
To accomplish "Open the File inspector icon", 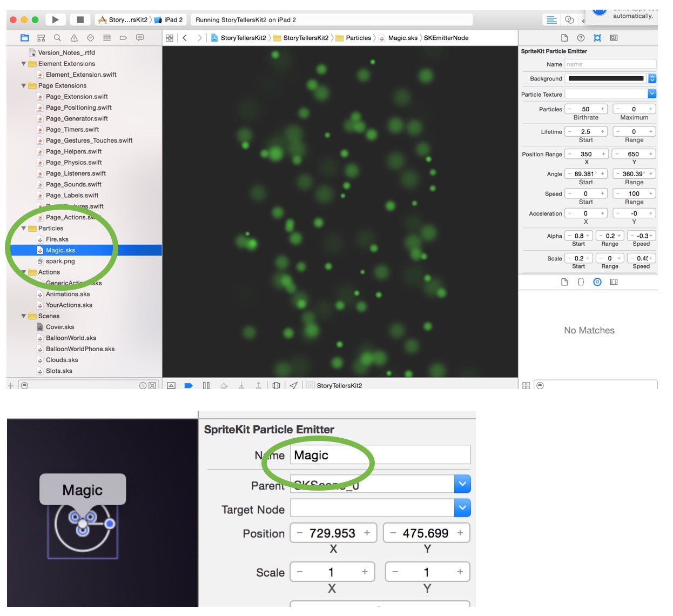I will pyautogui.click(x=564, y=38).
